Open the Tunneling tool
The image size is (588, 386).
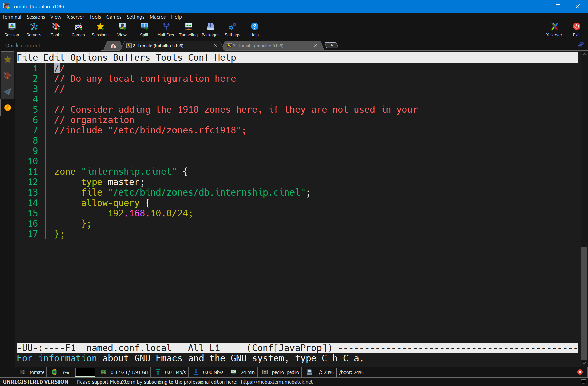(188, 29)
